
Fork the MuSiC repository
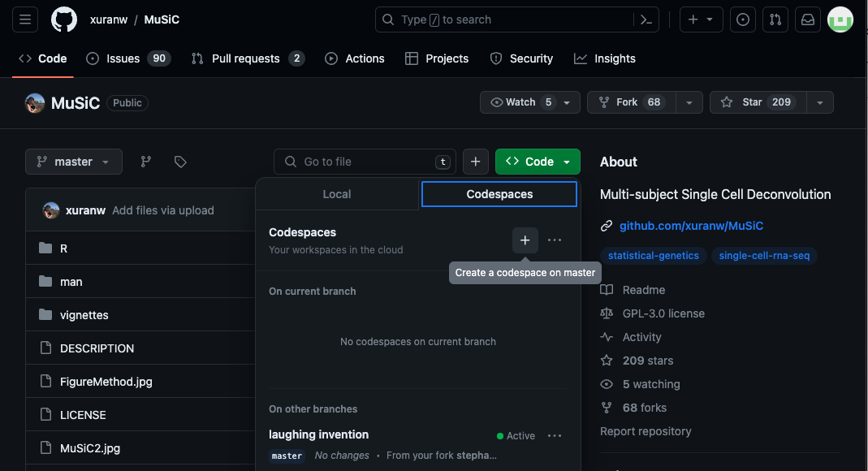[632, 102]
